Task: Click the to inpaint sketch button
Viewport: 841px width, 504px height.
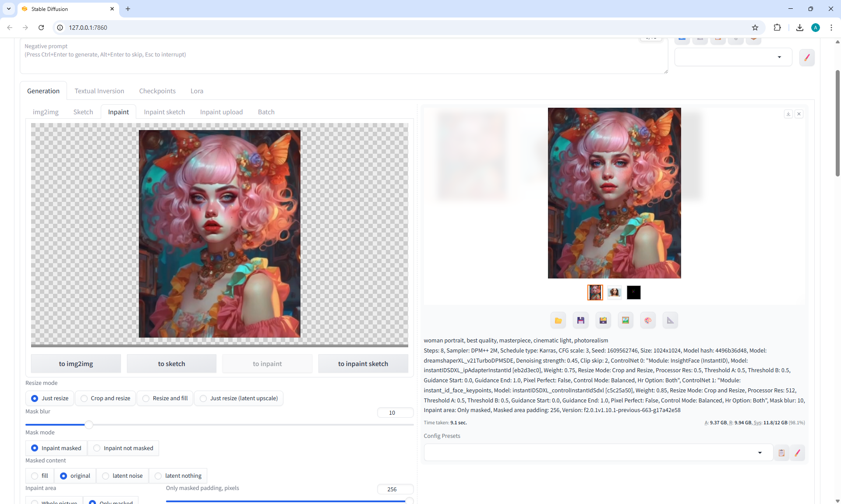Action: pyautogui.click(x=363, y=364)
